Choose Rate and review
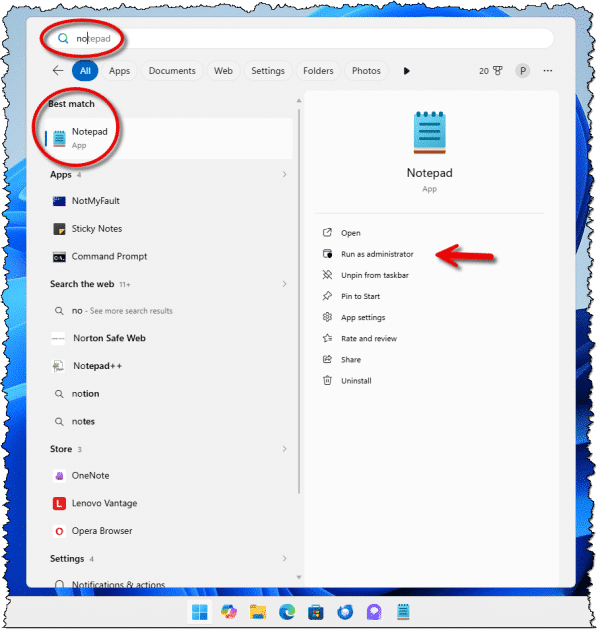600x631 pixels. (369, 338)
